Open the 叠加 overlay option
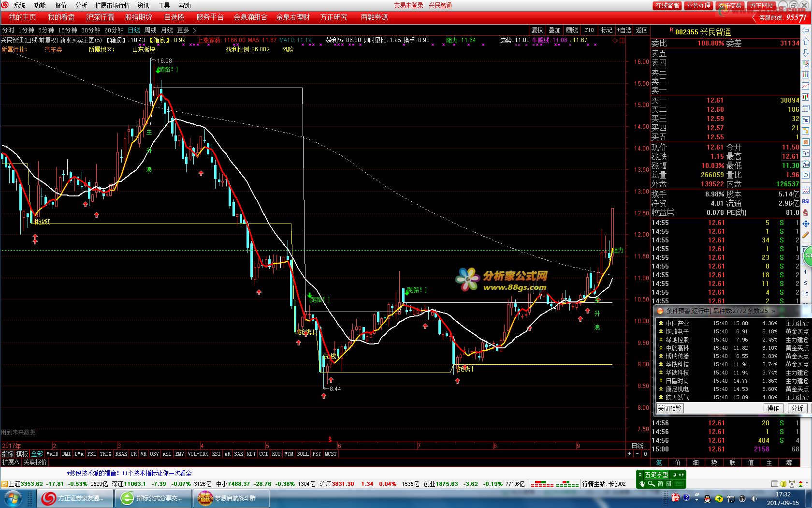Viewport: 812px width, 508px height. 554,30
